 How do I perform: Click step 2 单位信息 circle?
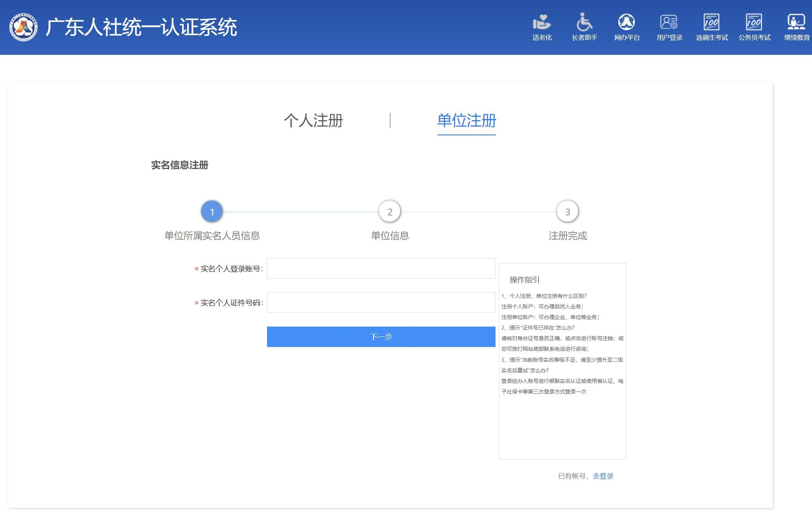point(390,212)
